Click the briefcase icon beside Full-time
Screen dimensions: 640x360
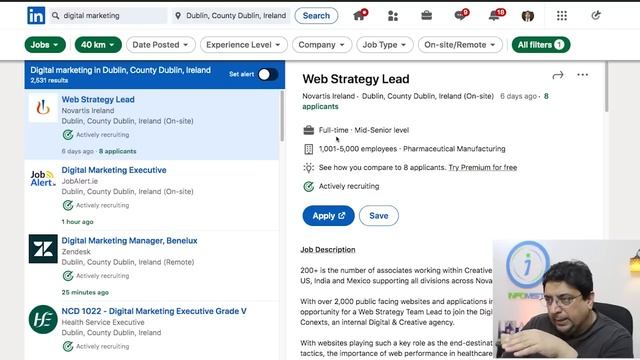309,130
